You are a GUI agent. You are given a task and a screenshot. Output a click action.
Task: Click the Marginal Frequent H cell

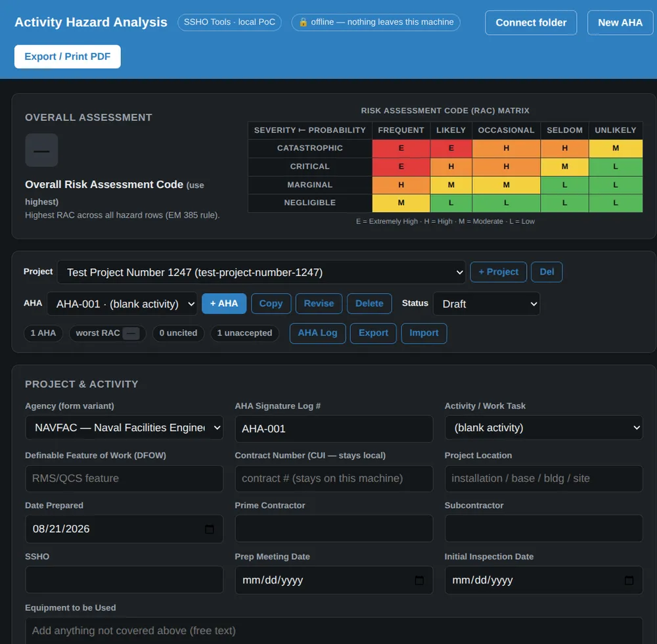401,185
